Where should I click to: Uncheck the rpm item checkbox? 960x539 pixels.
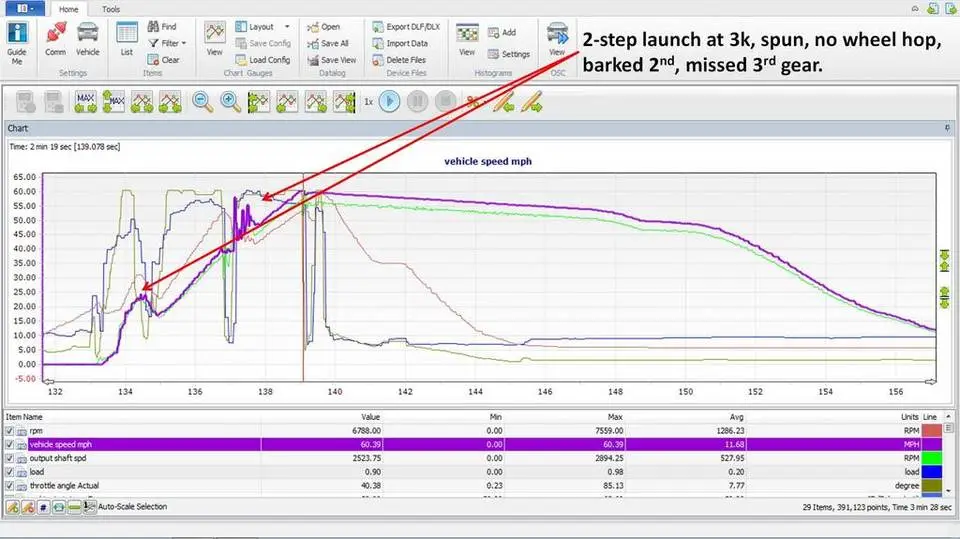[10, 431]
